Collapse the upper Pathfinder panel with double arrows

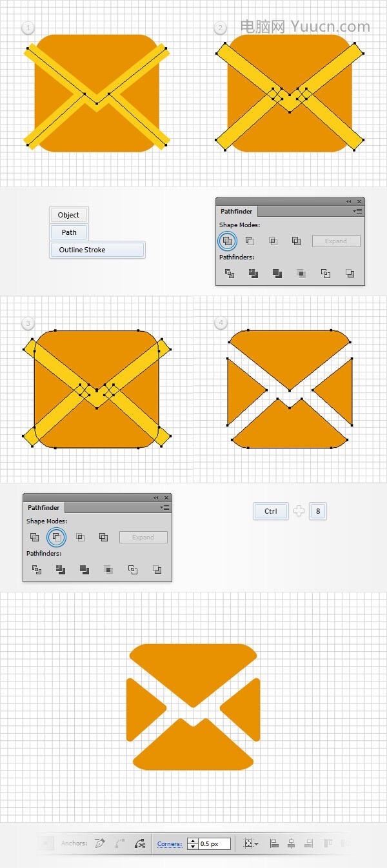coord(349,201)
